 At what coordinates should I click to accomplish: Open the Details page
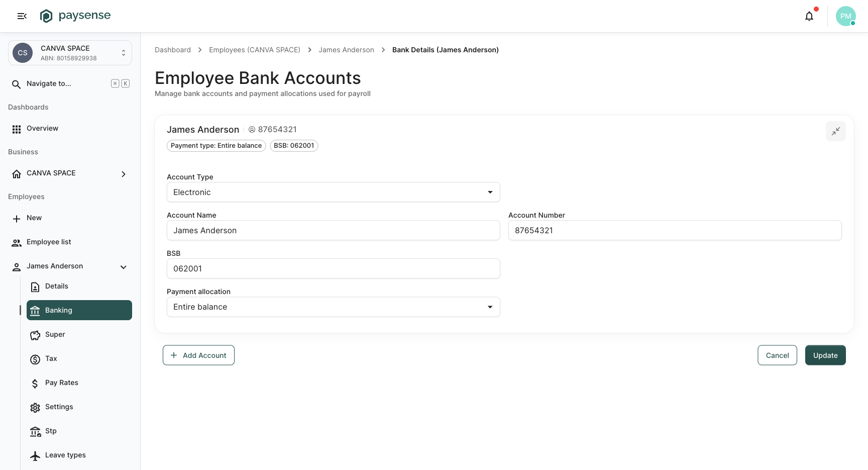click(79, 286)
